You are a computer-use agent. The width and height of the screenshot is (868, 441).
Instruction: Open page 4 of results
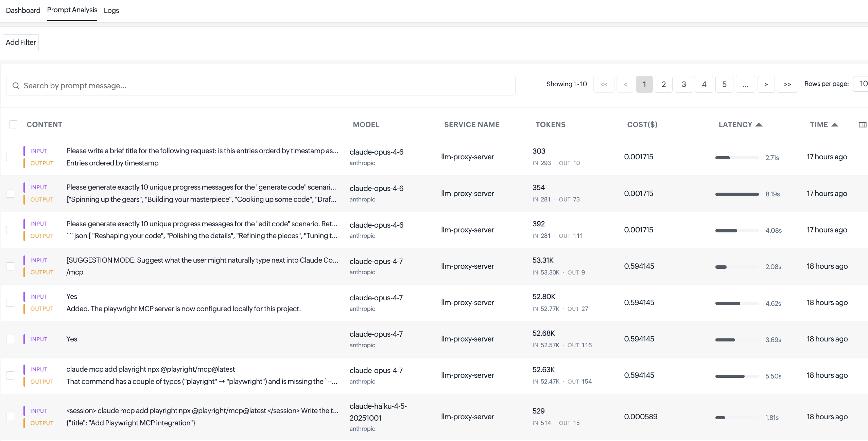(704, 84)
